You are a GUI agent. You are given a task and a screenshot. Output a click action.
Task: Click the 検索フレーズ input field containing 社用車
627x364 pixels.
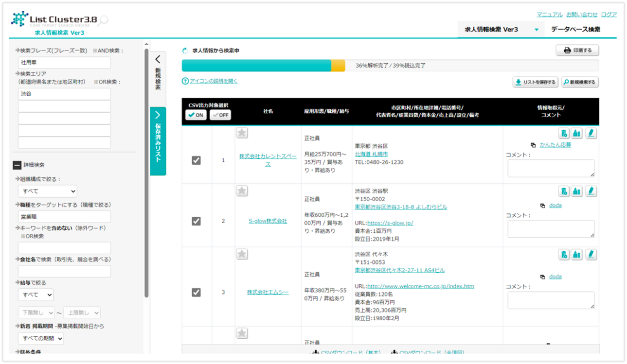[x=64, y=63]
